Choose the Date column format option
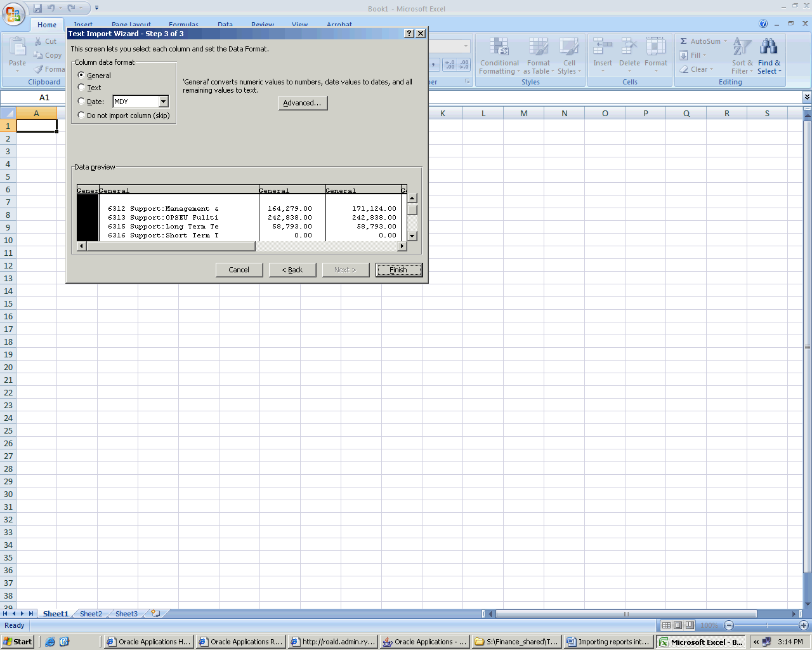812x650 pixels. [x=81, y=101]
